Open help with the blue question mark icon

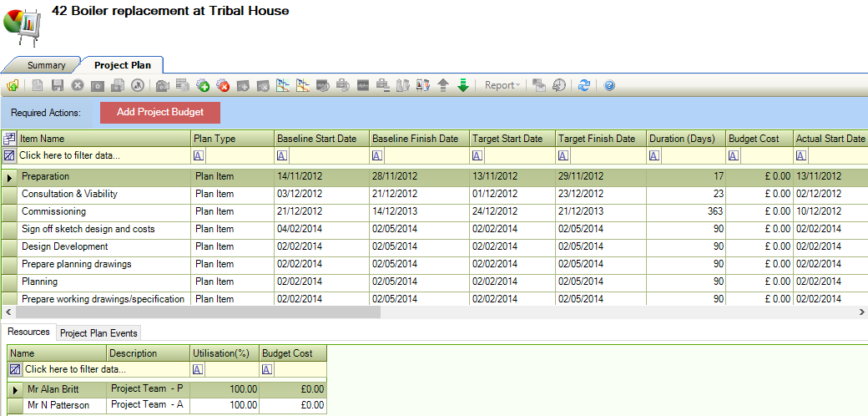[x=609, y=85]
